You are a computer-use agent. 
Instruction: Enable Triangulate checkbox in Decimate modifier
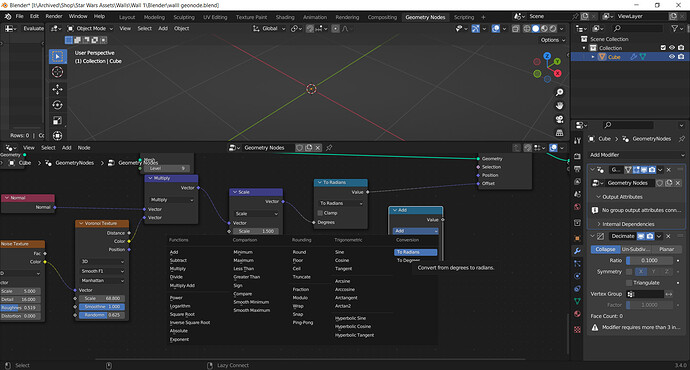629,283
